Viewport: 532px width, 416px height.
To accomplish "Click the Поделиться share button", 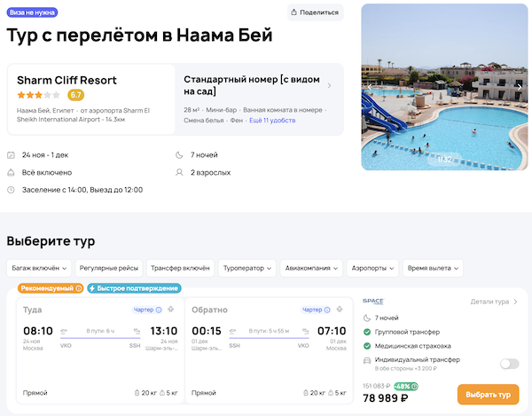I will tap(315, 12).
